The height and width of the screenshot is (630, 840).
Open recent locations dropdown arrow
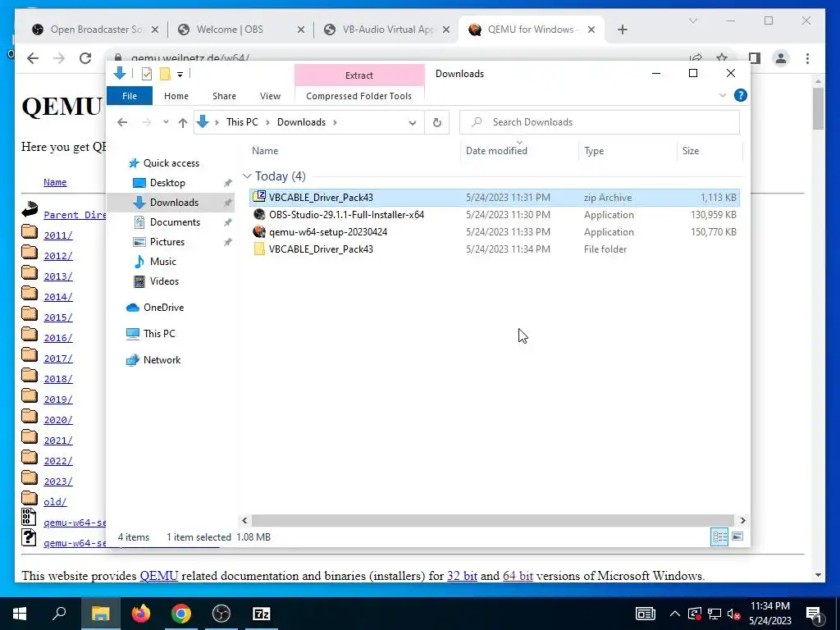click(x=166, y=122)
